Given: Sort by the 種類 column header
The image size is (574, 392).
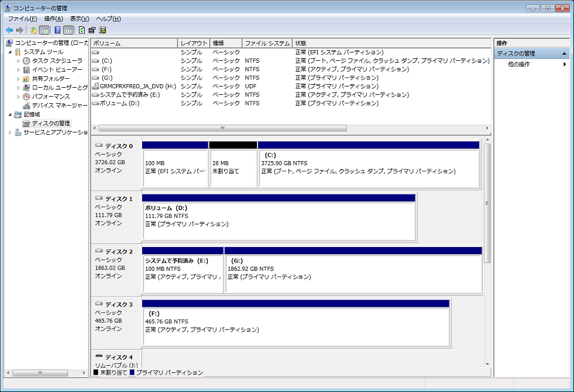Looking at the screenshot, I should (226, 43).
